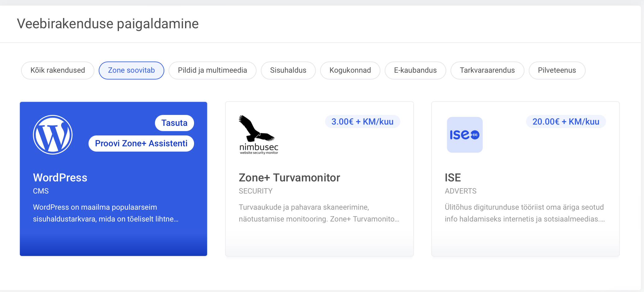
Task: Click the ISE description text
Action: (x=525, y=213)
